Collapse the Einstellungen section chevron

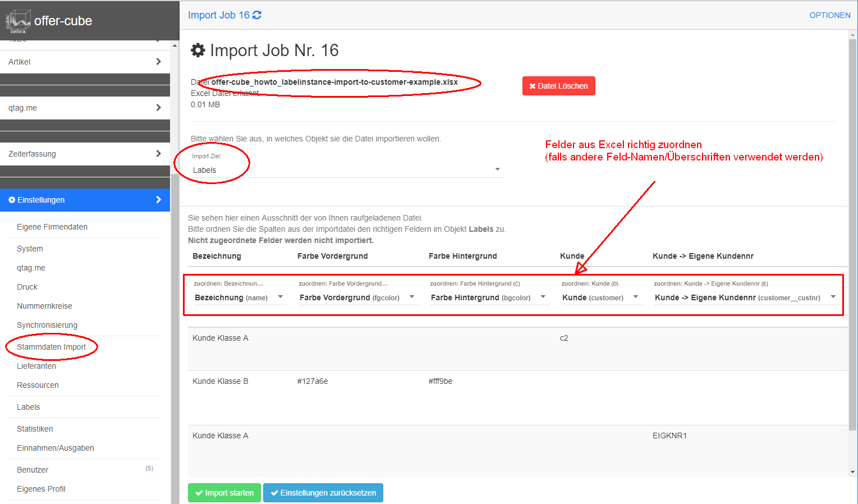point(159,200)
